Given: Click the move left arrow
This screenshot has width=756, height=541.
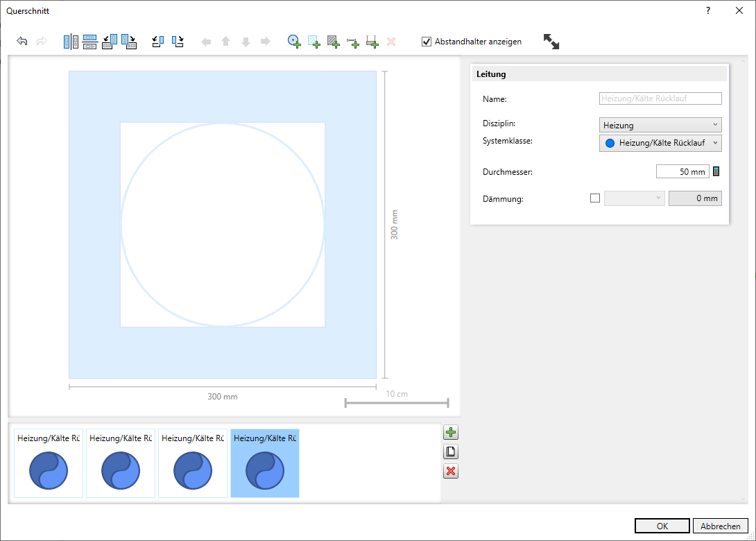Looking at the screenshot, I should point(207,42).
